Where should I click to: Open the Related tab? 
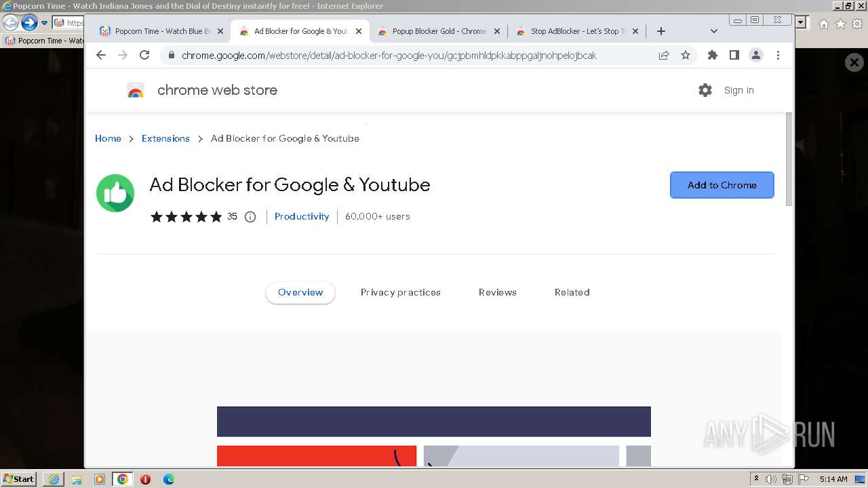coord(572,293)
